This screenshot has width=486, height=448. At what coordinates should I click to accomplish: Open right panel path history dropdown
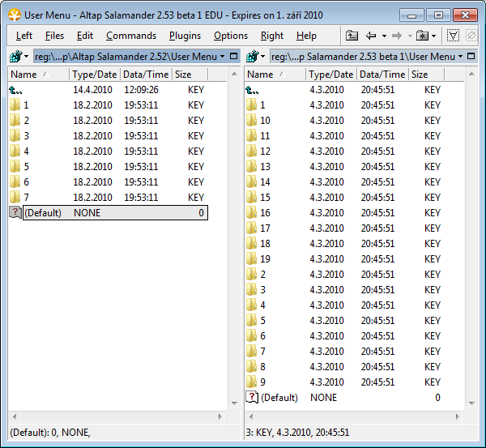(x=460, y=57)
